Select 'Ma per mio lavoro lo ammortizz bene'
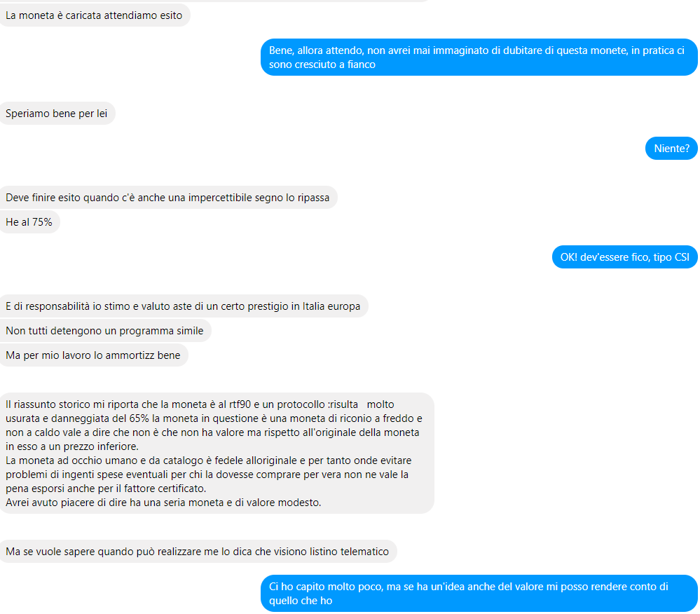This screenshot has height=614, width=700. pyautogui.click(x=93, y=355)
